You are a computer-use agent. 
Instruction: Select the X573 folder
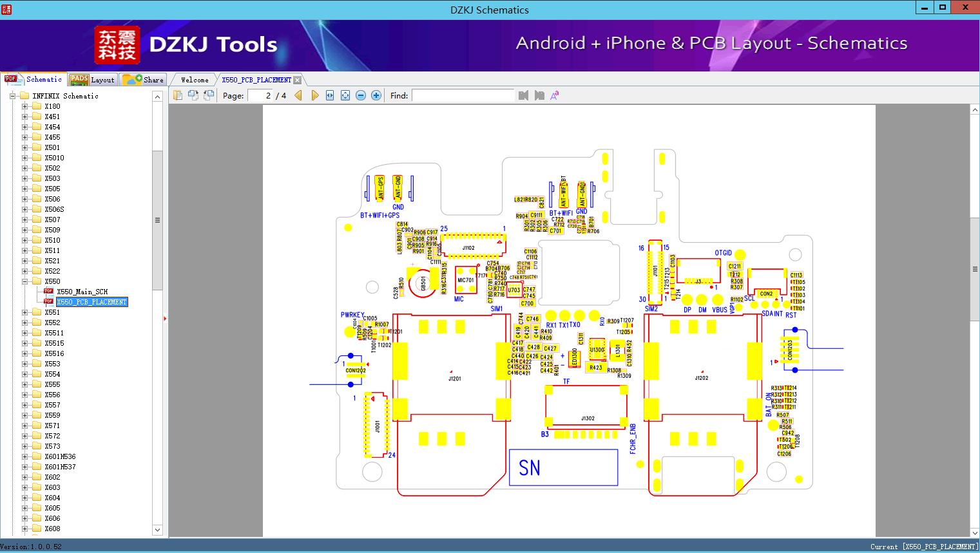point(52,446)
